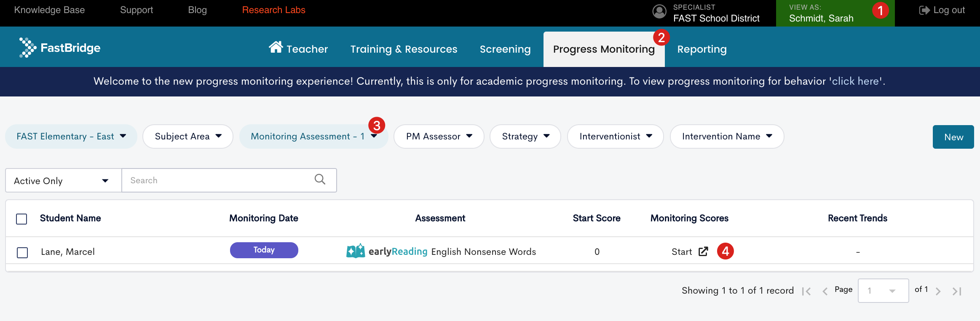The image size is (980, 321).
Task: Open the Intervention Name filter
Action: click(727, 136)
